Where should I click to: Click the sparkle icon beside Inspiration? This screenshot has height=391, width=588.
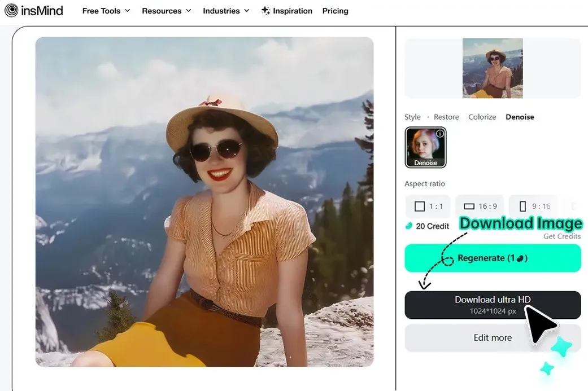click(265, 11)
